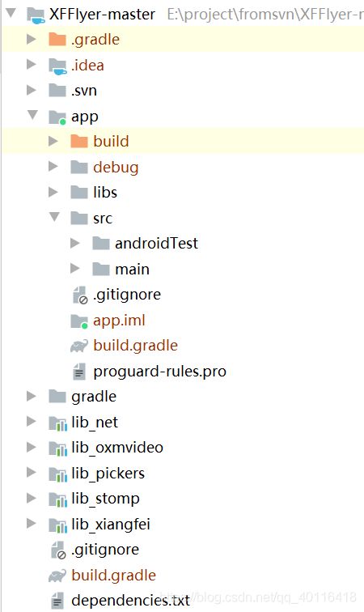Collapse the app module arrow

(x=32, y=115)
